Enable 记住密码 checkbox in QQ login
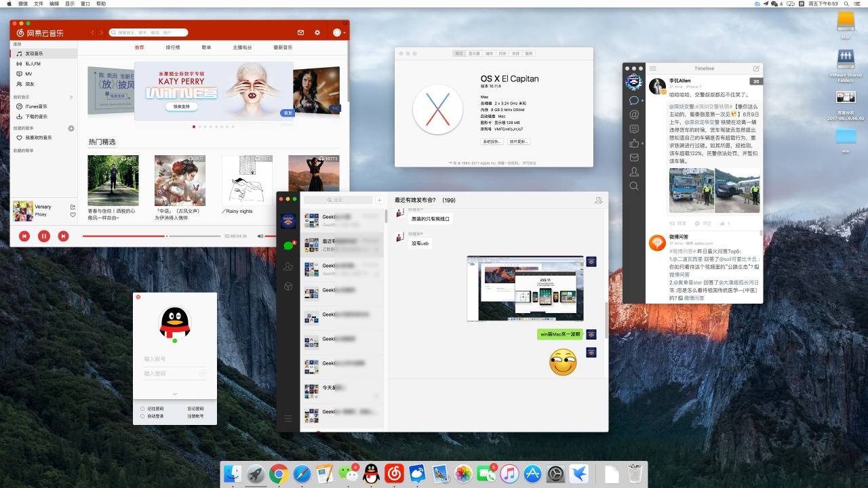The height and width of the screenshot is (488, 868). pos(142,409)
